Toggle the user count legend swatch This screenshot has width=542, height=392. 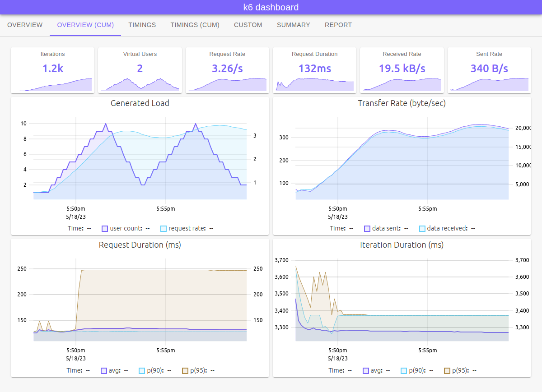pos(105,229)
